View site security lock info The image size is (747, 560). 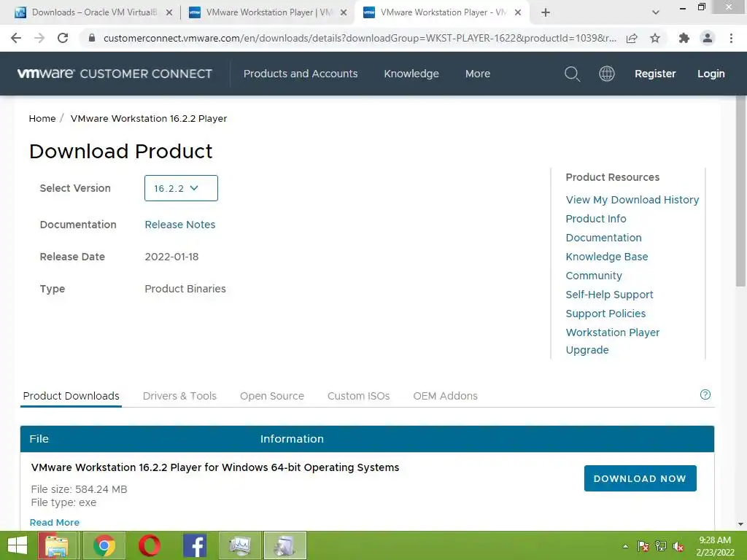[x=92, y=38]
